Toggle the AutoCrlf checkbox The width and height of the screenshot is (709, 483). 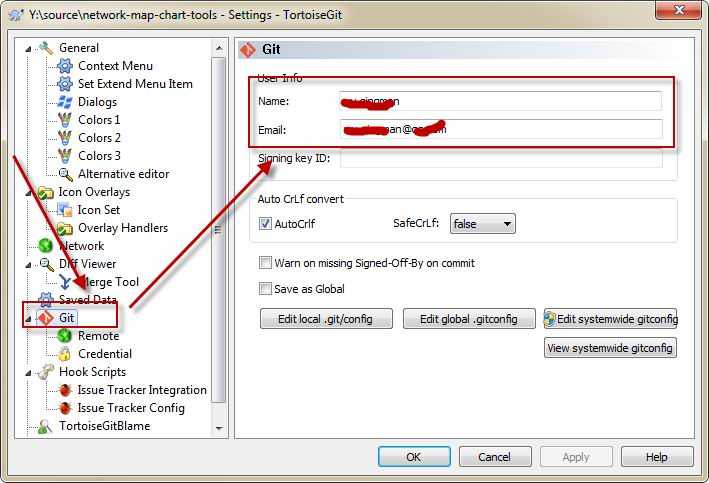coord(265,224)
